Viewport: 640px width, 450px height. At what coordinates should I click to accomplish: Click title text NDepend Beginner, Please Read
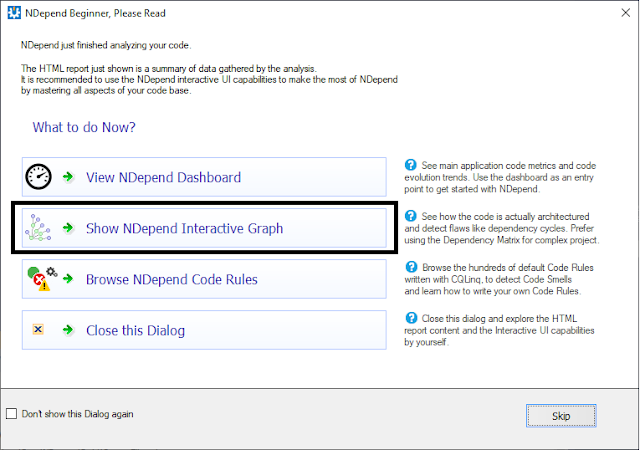96,13
